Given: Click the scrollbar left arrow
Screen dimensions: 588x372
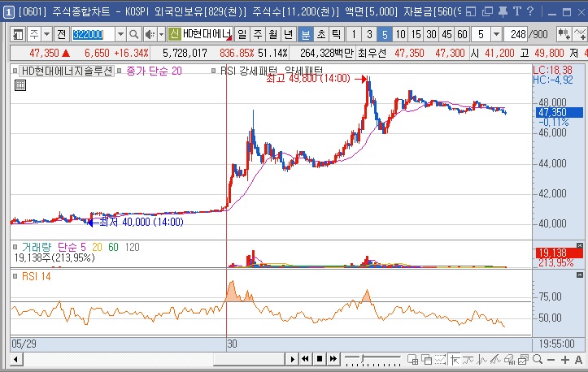Looking at the screenshot, I should point(15,360).
